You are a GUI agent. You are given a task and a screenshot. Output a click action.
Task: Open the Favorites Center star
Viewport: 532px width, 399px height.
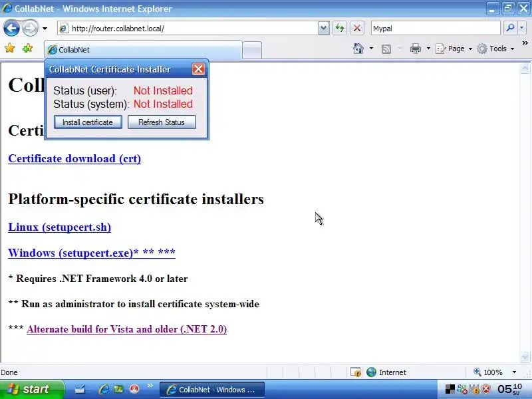[10, 48]
